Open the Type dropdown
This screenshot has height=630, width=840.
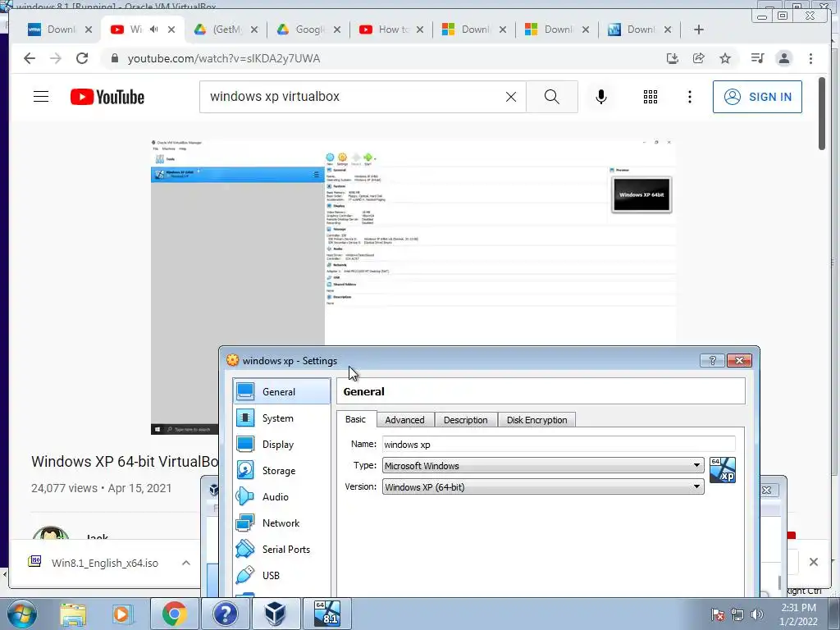click(543, 466)
